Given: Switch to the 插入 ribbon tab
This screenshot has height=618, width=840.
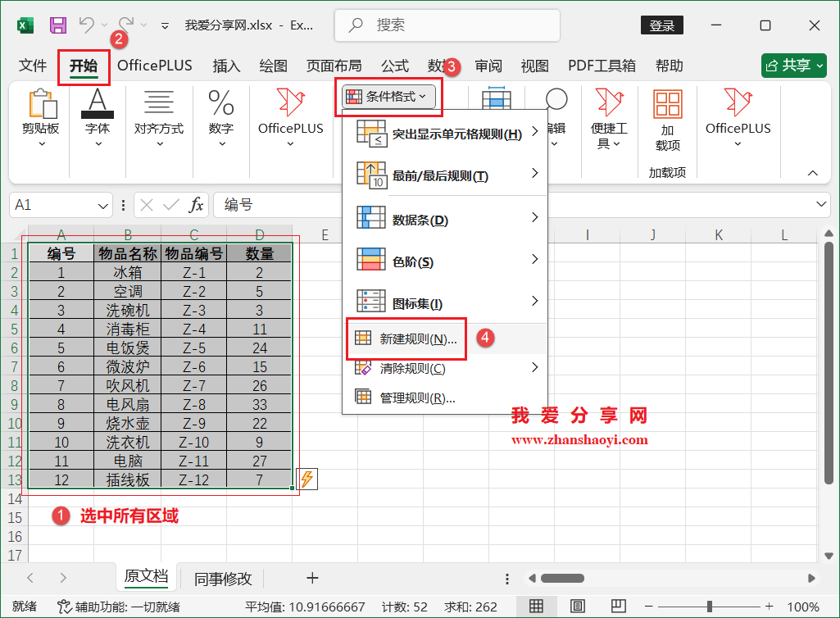Looking at the screenshot, I should [226, 66].
